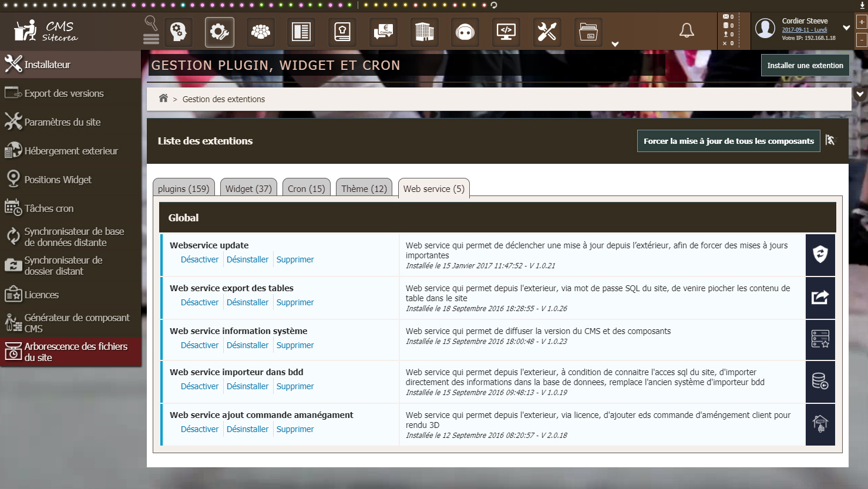Screen dimensions: 868x489
Task: Force update of all components
Action: pyautogui.click(x=728, y=141)
